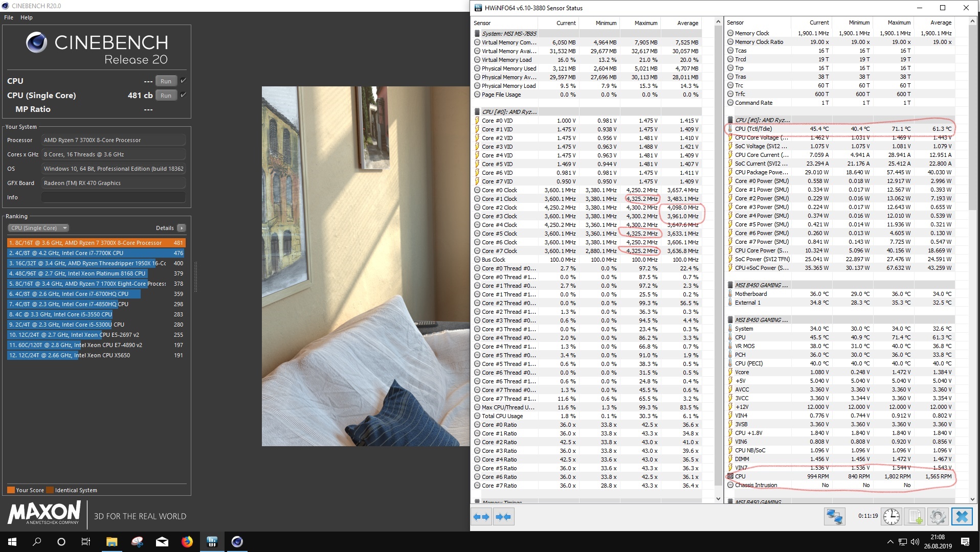Image resolution: width=980 pixels, height=552 pixels.
Task: Click left sensor panel scrollbar down arrow
Action: 718,499
